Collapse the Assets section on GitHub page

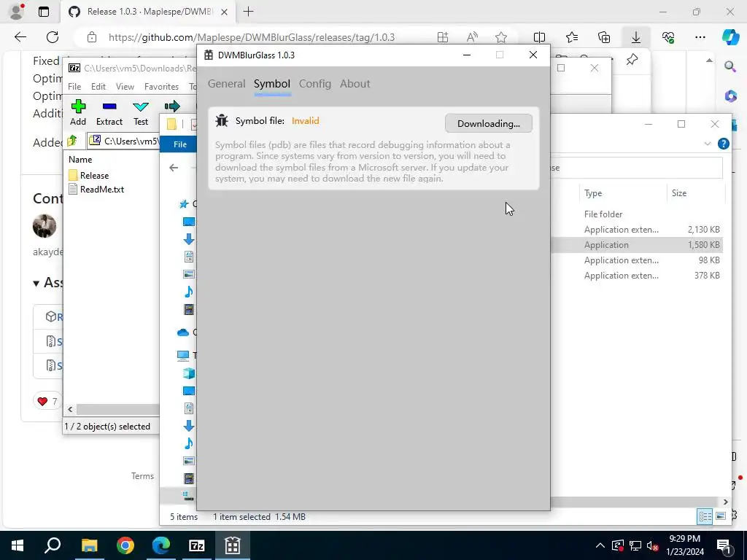(36, 284)
